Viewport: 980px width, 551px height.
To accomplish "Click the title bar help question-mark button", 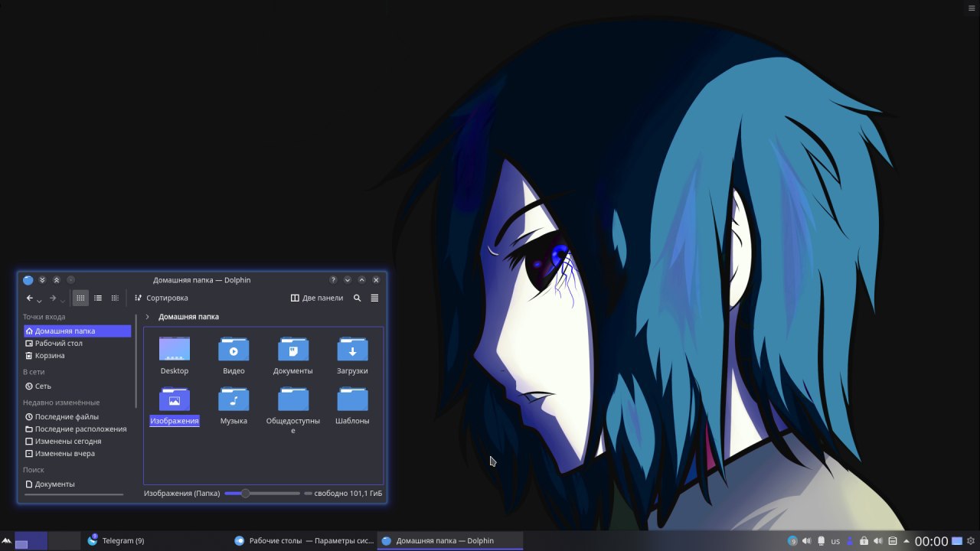I will pos(333,280).
